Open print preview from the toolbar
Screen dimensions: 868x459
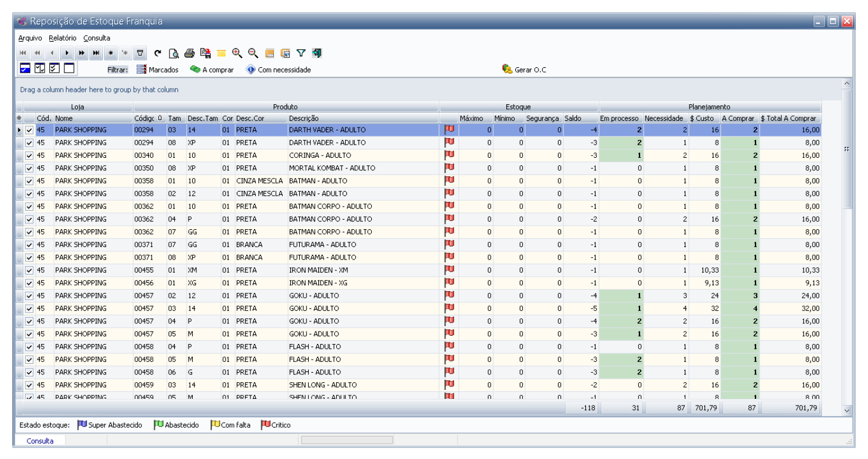[x=174, y=54]
